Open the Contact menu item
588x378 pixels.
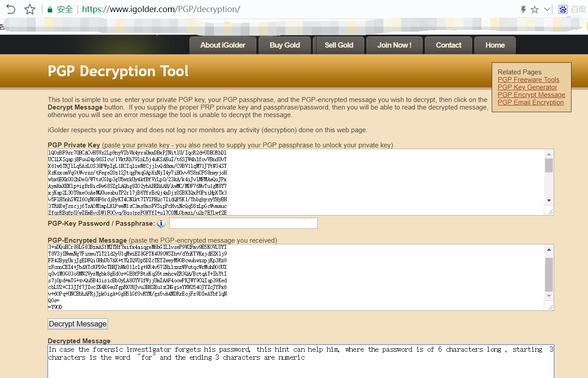pyautogui.click(x=448, y=45)
